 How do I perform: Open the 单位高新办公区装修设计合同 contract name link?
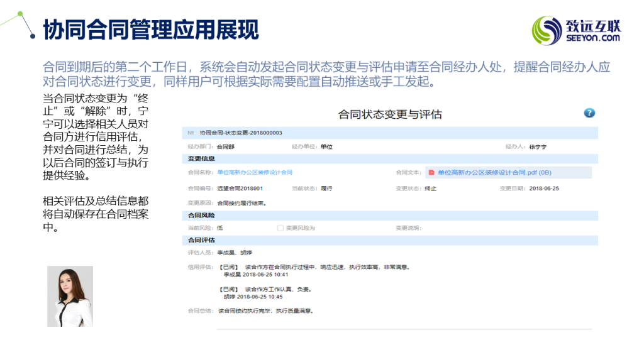pyautogui.click(x=255, y=172)
